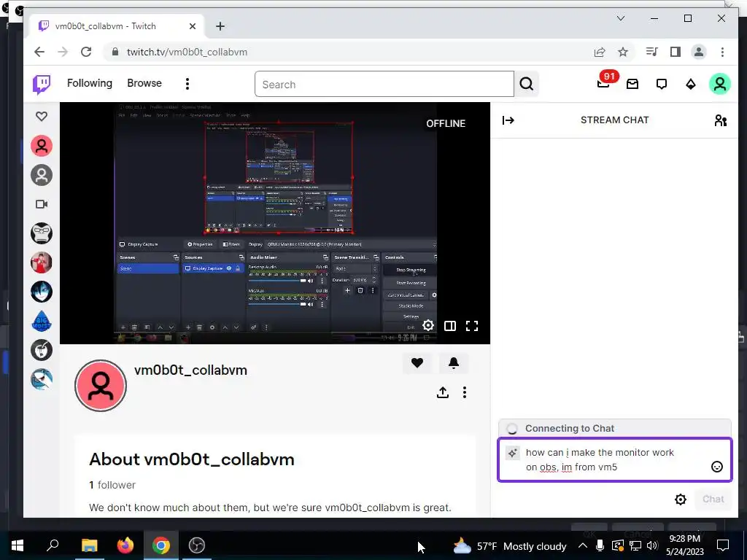Open the weather widget 57°F
This screenshot has width=747, height=560.
(509, 545)
